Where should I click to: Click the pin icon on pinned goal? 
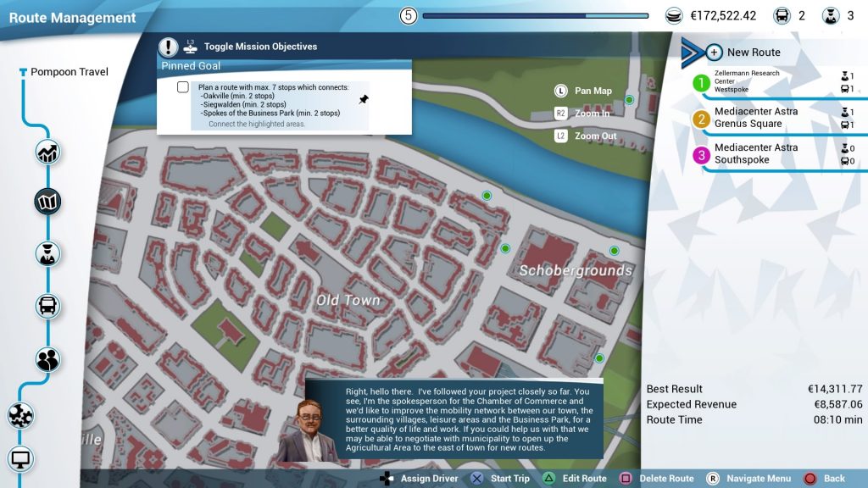pos(363,100)
